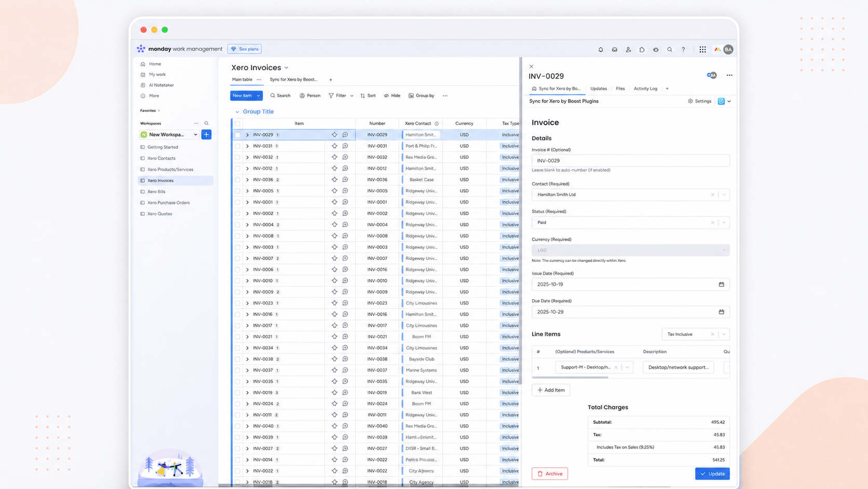Open the help question mark

683,49
